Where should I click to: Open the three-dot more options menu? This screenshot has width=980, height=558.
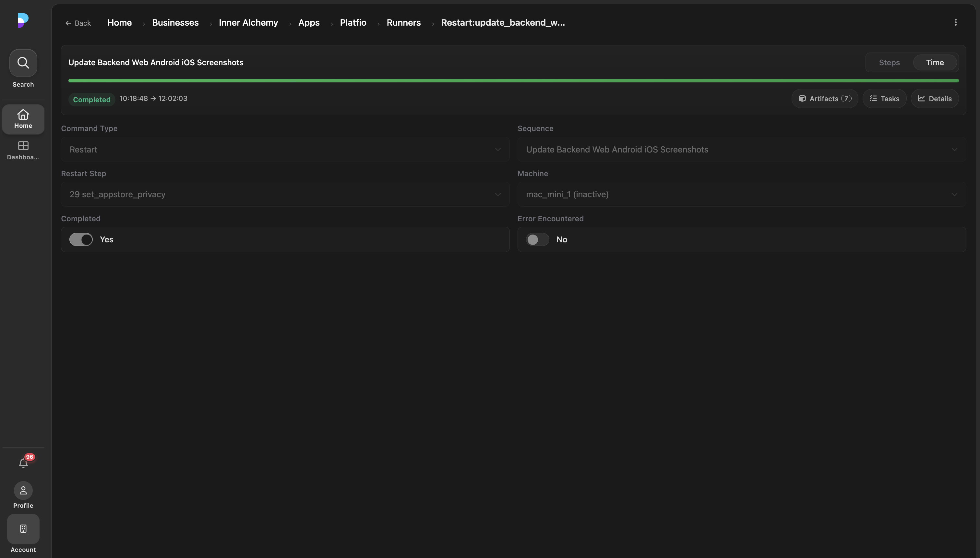point(955,22)
